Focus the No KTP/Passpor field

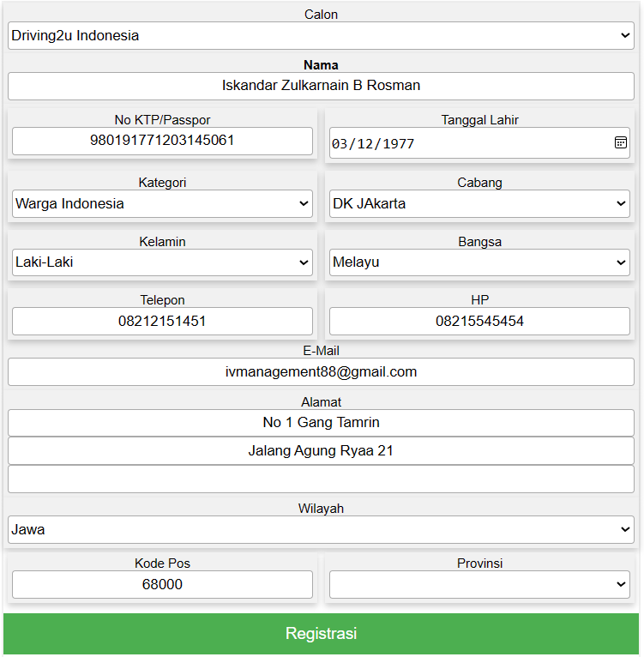coord(162,141)
